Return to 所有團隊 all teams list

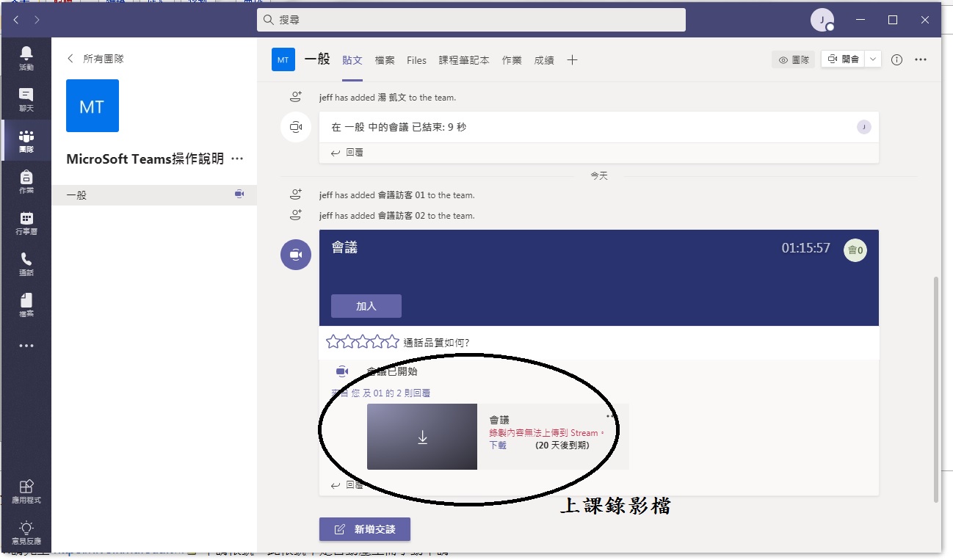tap(96, 59)
